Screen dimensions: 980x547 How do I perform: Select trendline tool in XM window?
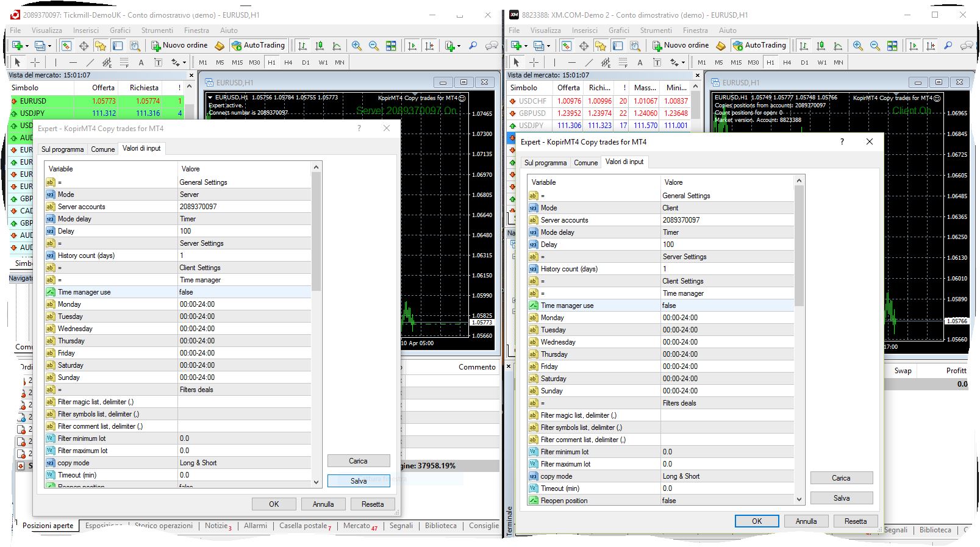[588, 62]
